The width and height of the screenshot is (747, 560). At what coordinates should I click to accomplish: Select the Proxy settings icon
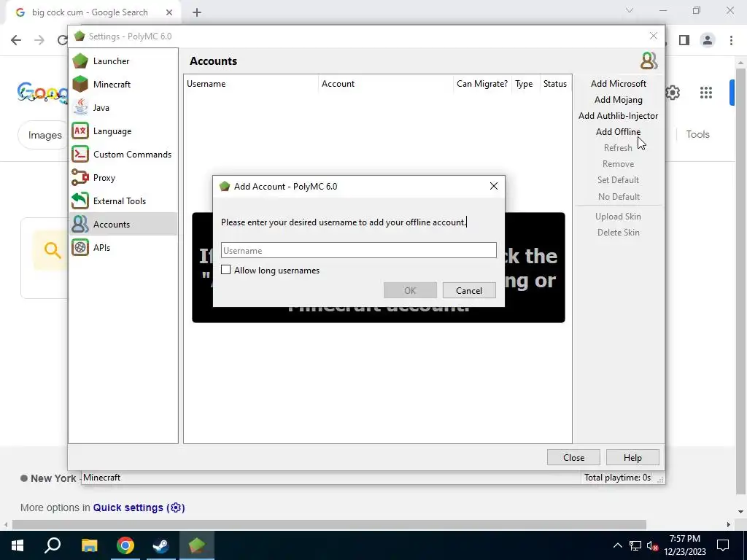tap(80, 178)
